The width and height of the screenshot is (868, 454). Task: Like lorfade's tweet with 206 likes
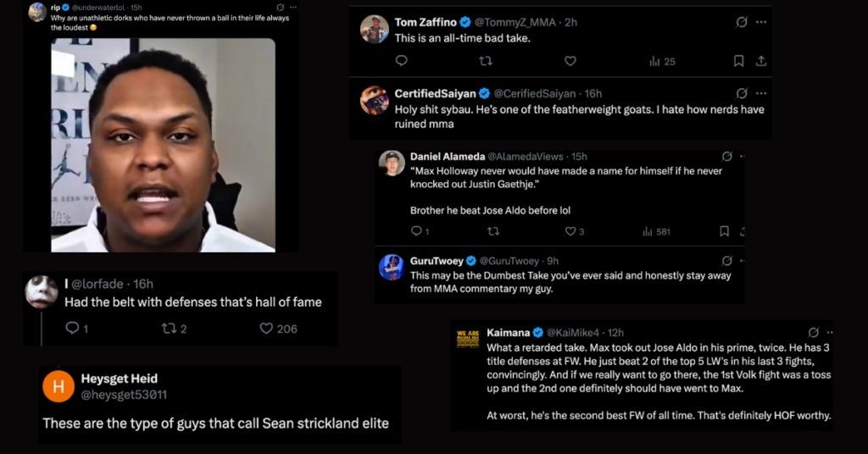coord(266,329)
